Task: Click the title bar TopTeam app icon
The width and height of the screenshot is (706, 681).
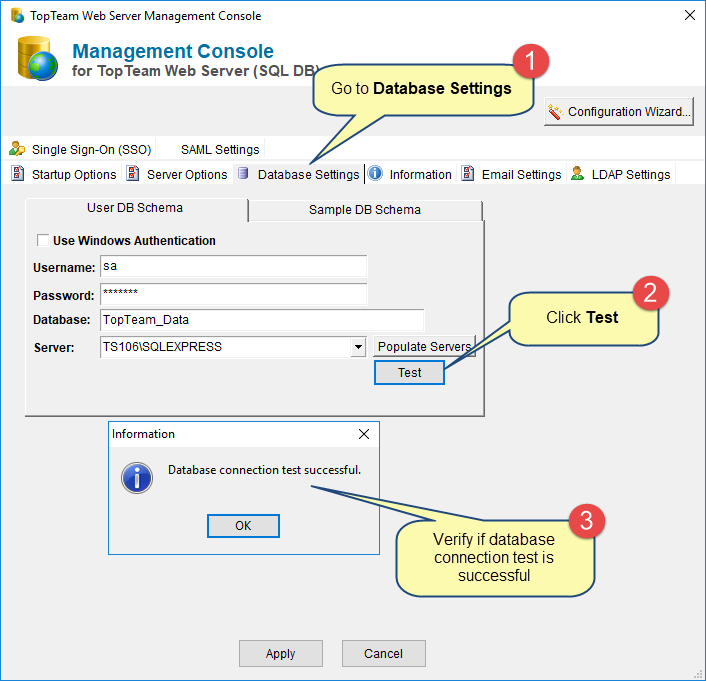Action: tap(18, 16)
